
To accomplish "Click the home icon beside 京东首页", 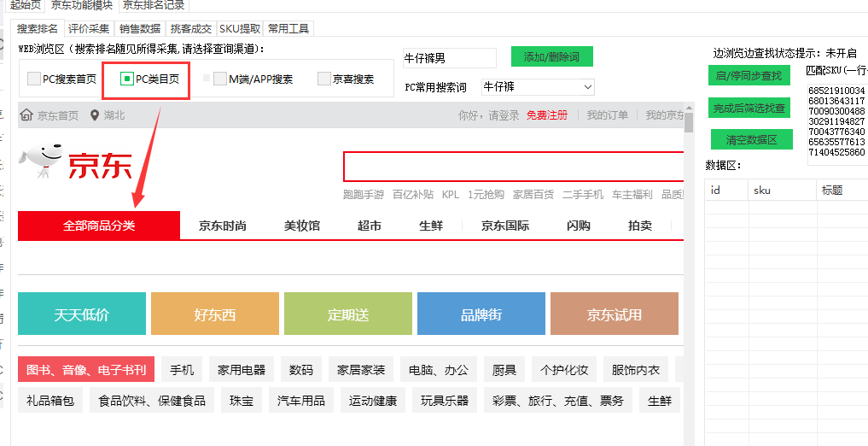I will pos(26,115).
